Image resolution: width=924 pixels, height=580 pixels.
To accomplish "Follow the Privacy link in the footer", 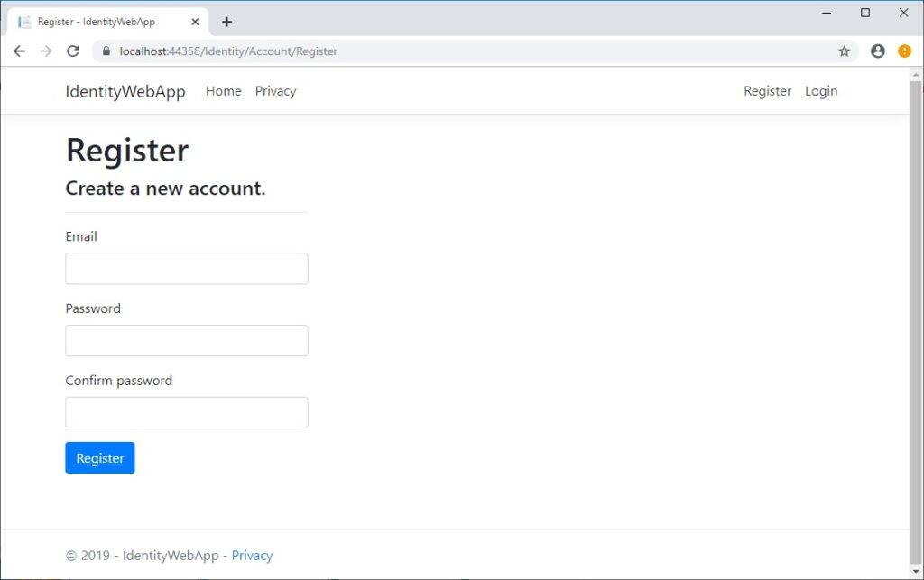I will pyautogui.click(x=253, y=556).
